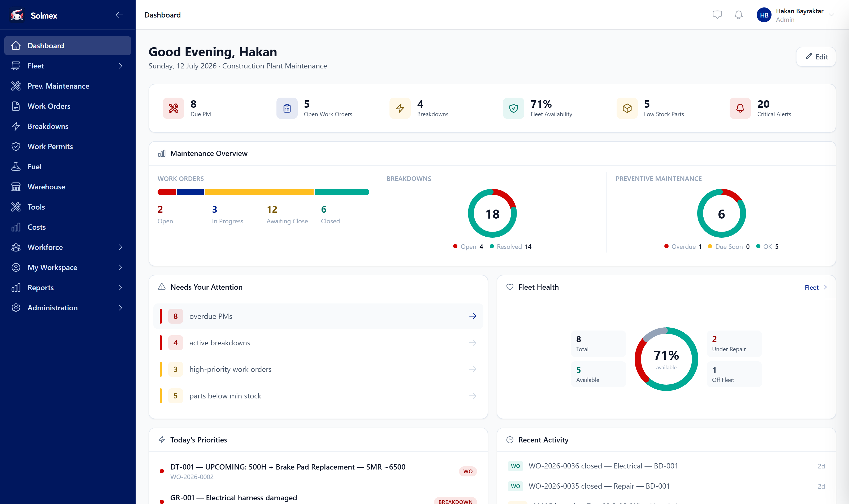Open Work Orders in sidebar
This screenshot has width=849, height=504.
[x=67, y=106]
